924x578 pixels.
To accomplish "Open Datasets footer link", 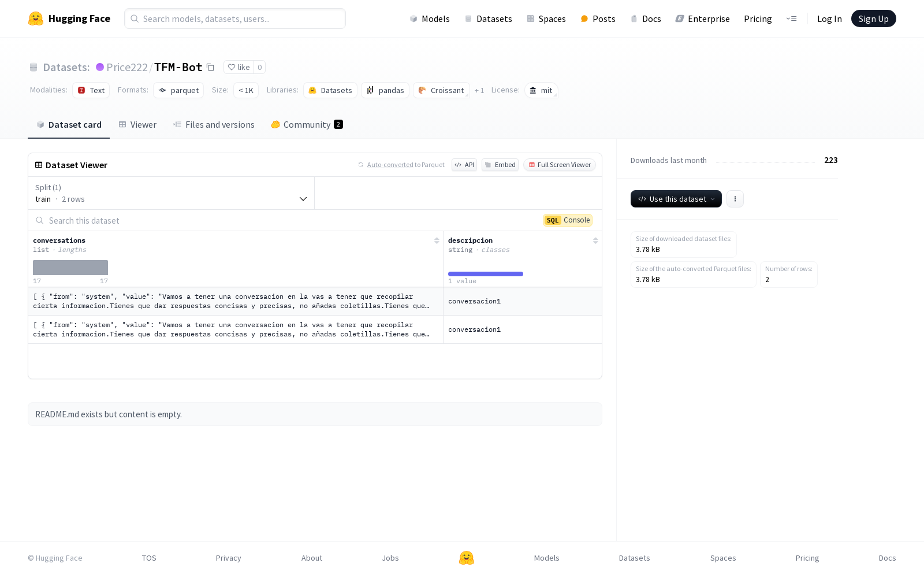I will tap(635, 558).
